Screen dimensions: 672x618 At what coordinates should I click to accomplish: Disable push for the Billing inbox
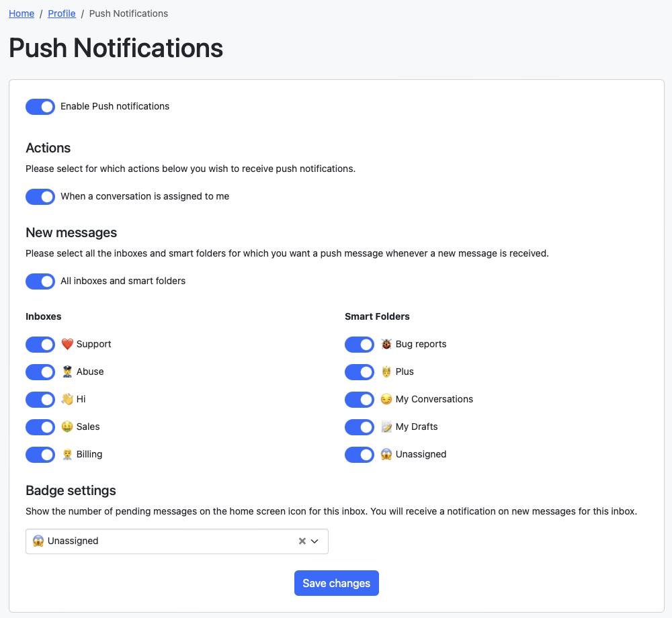[x=40, y=455]
